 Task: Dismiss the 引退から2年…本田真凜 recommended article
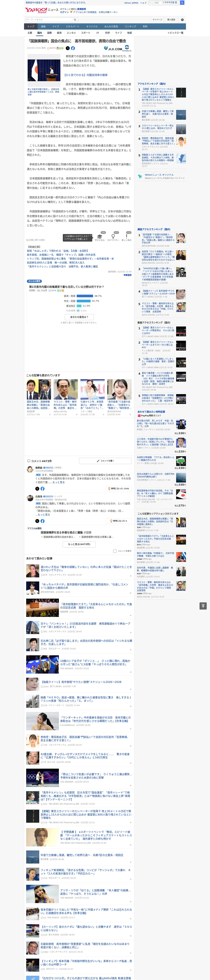[x=103, y=415]
